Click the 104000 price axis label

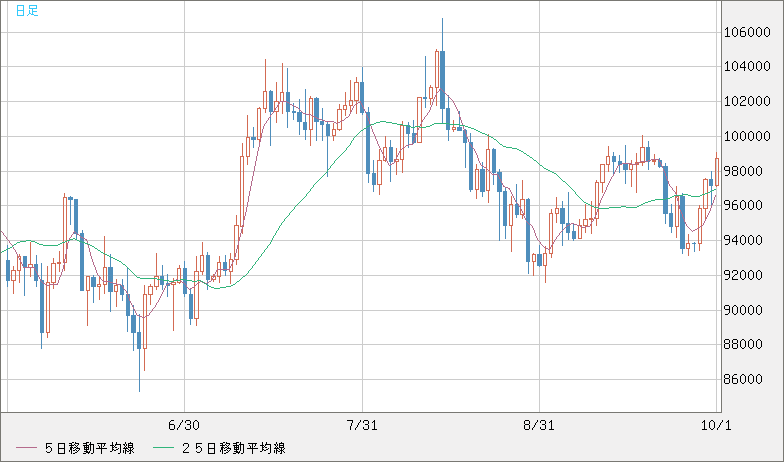pyautogui.click(x=747, y=67)
